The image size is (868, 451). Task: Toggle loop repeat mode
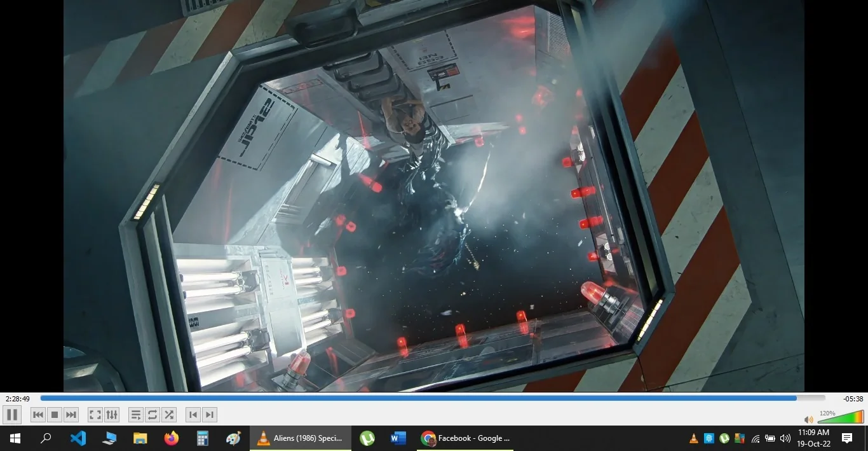tap(153, 415)
